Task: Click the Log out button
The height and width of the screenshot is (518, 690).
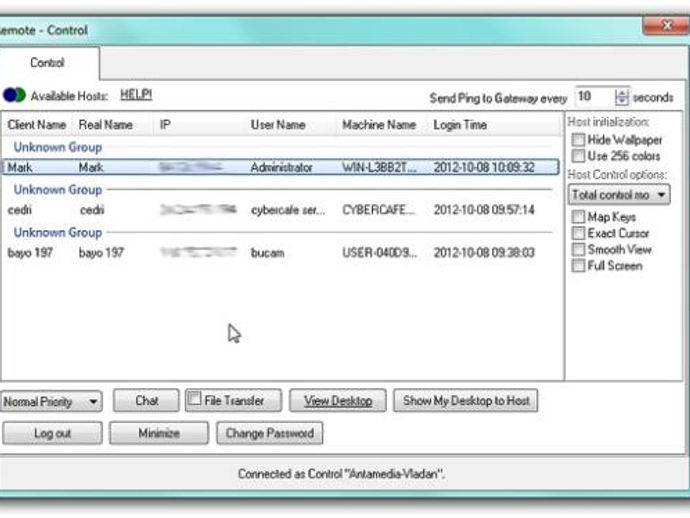Action: (52, 433)
